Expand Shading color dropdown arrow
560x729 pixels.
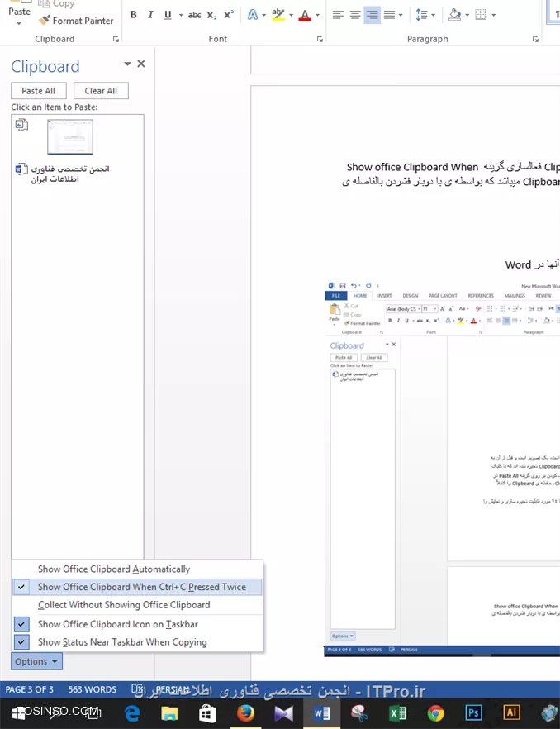[467, 15]
